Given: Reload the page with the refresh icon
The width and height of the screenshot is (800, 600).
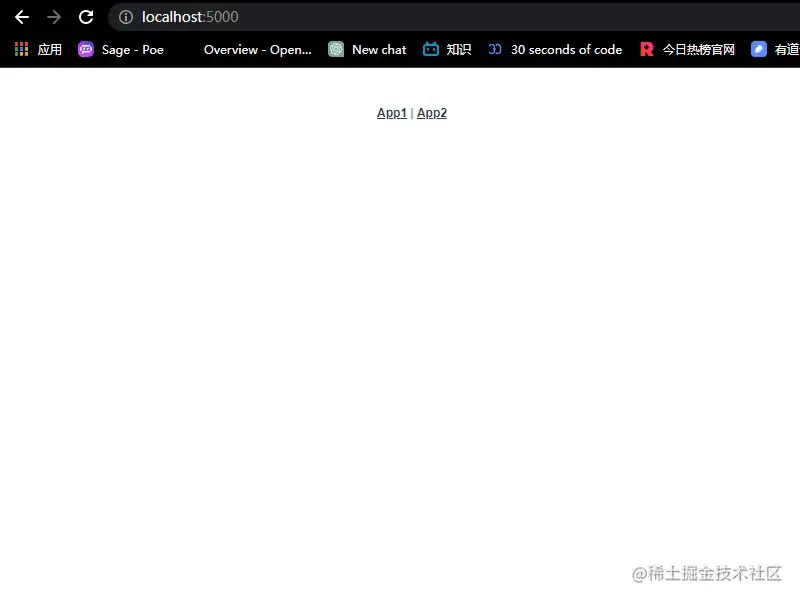Looking at the screenshot, I should 86,17.
